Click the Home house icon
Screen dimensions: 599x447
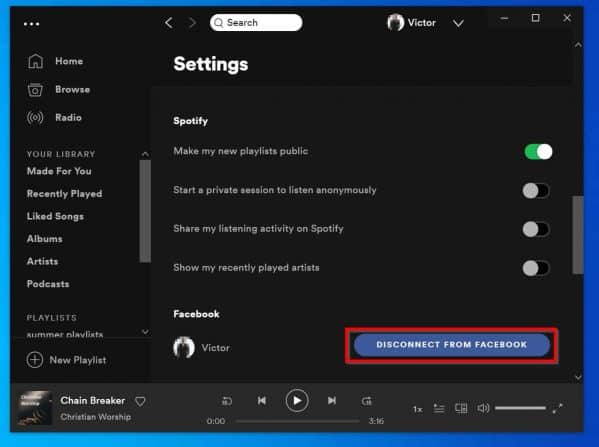point(35,61)
